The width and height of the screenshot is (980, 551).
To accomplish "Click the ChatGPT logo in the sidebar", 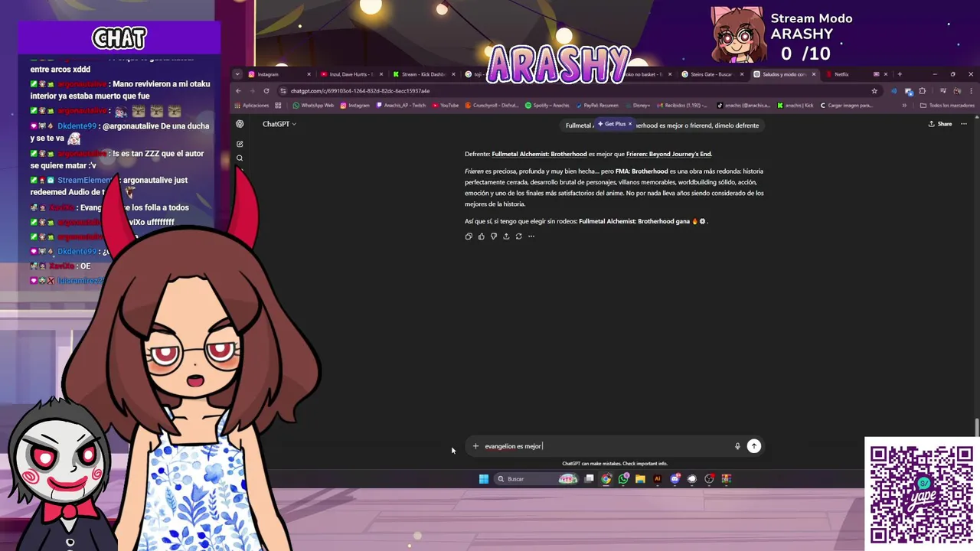I will [240, 124].
